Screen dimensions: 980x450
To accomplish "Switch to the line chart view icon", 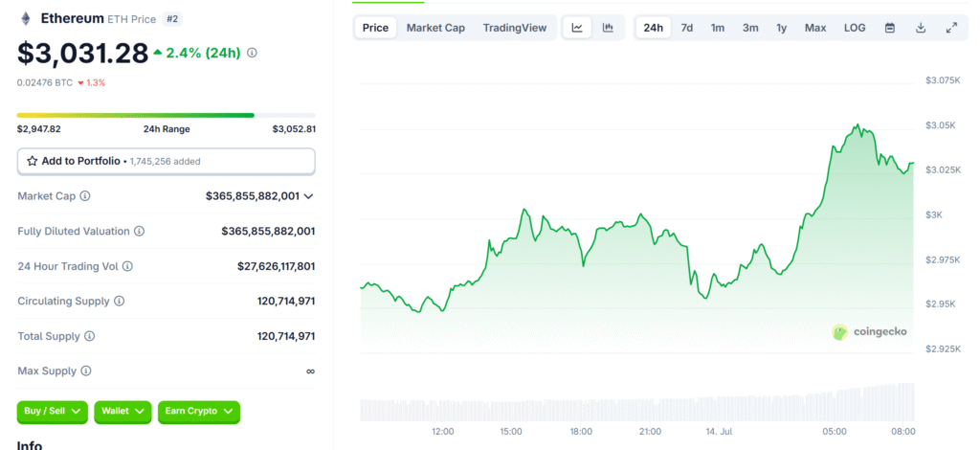I will [577, 28].
